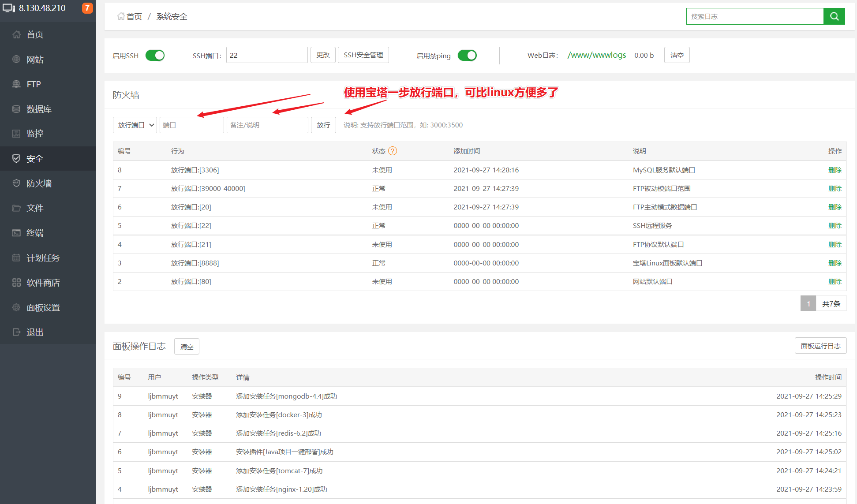Click the 放行 button to release port
The image size is (857, 504).
click(x=323, y=125)
